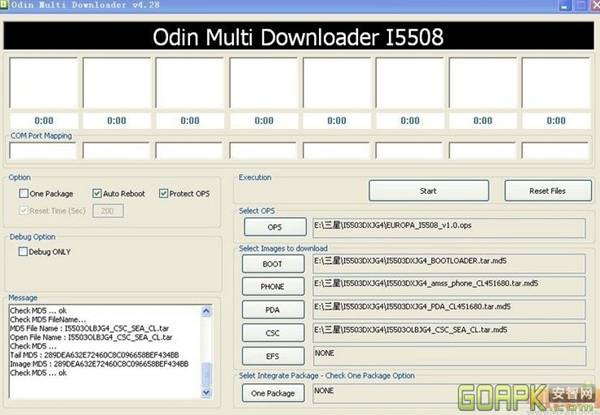
Task: Click the EFS field showing NONE
Action: [x=449, y=356]
